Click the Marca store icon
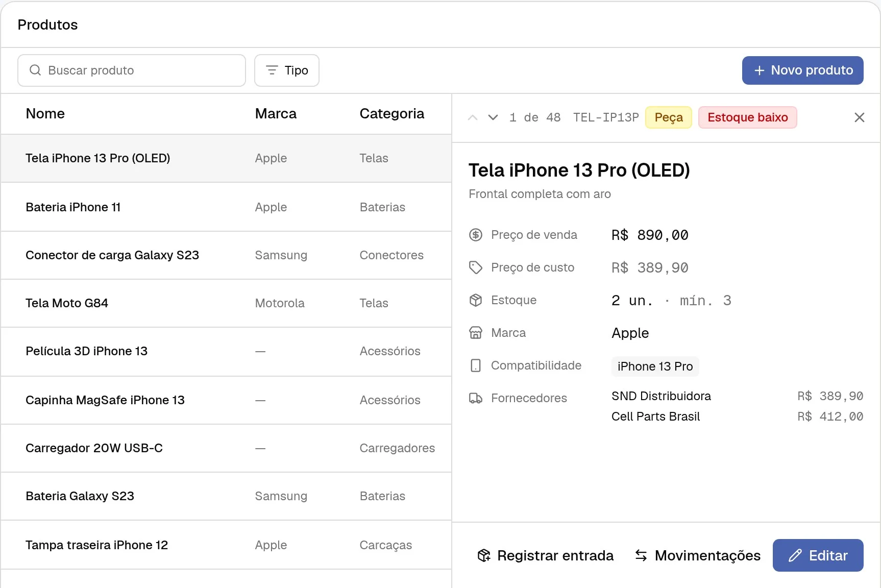881x588 pixels. (x=476, y=333)
